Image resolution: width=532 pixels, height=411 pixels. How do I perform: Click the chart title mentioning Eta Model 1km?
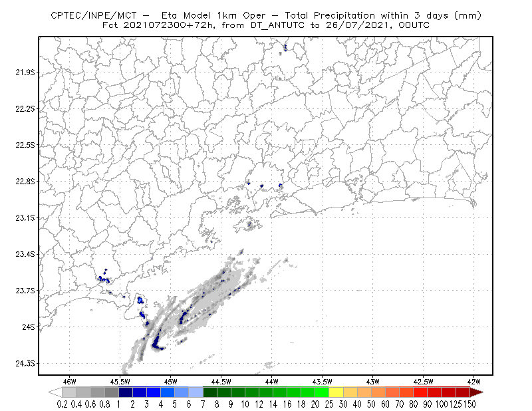pos(266,15)
